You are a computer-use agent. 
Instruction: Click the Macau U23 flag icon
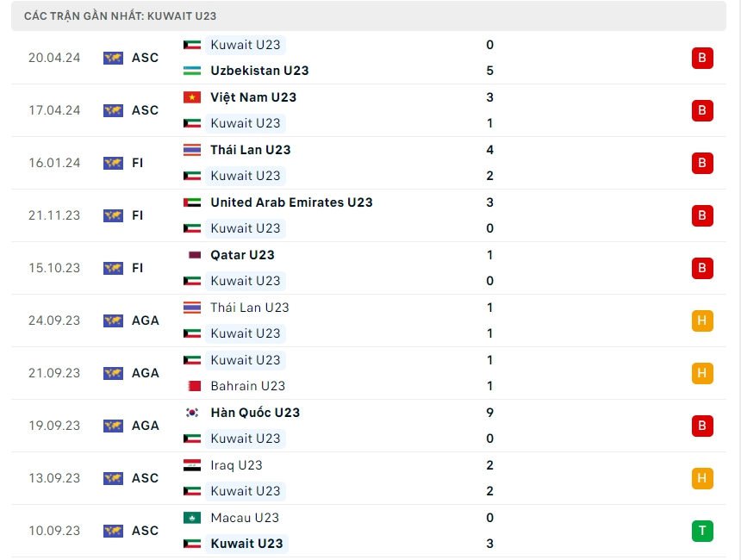coord(192,518)
